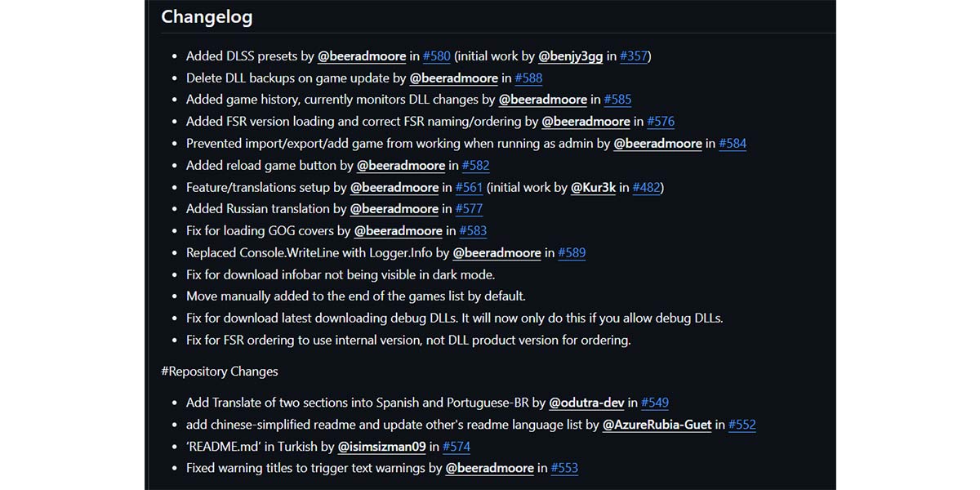The width and height of the screenshot is (980, 490).
Task: Open pull request #357 link
Action: coord(634,56)
